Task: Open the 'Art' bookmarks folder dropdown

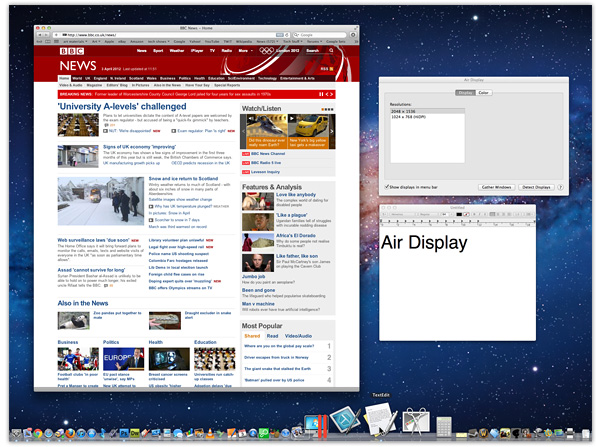Action: click(x=97, y=41)
